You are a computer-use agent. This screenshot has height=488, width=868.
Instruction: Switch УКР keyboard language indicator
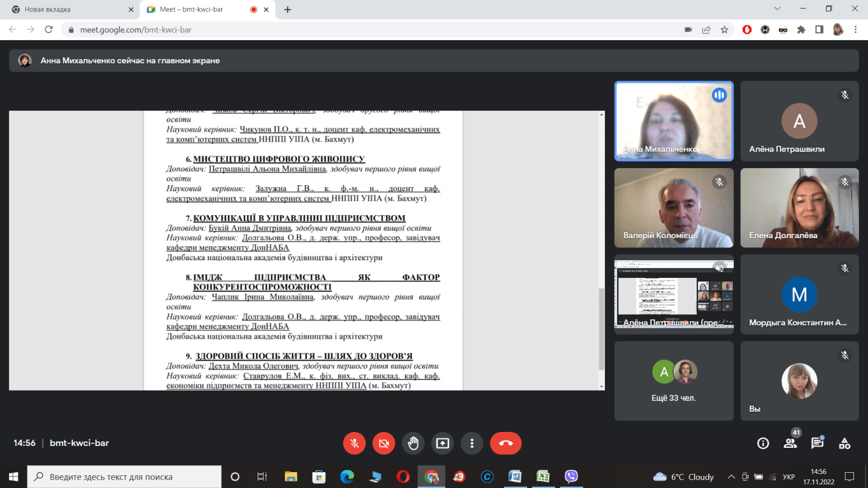(x=788, y=476)
